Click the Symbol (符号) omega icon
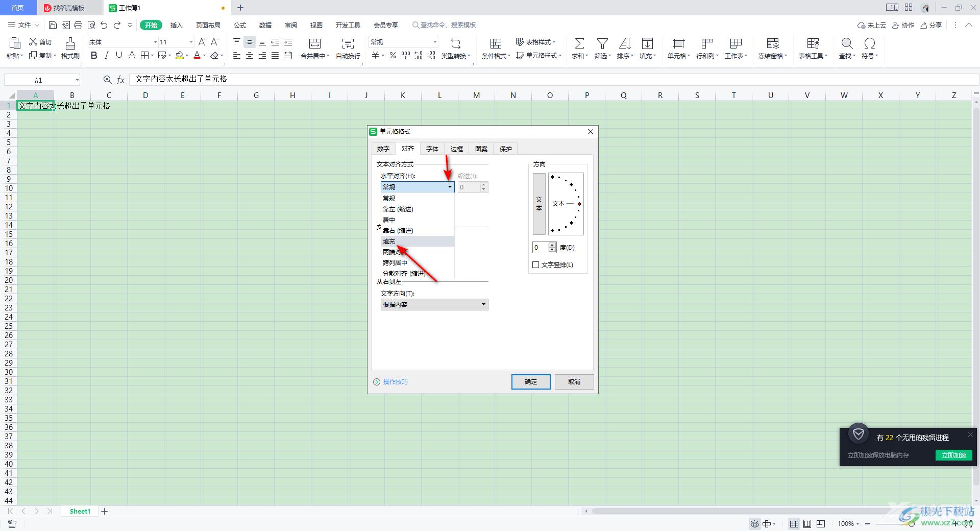This screenshot has width=980, height=531. tap(870, 43)
